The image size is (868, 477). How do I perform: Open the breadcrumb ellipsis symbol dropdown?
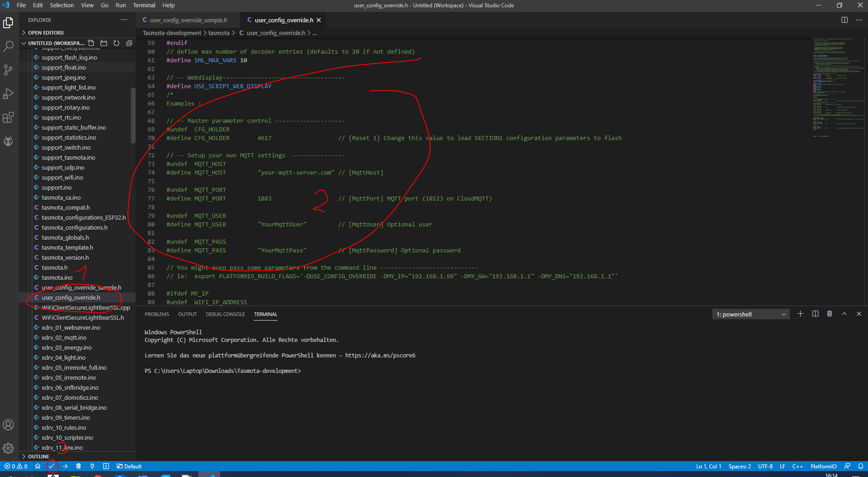pos(314,33)
